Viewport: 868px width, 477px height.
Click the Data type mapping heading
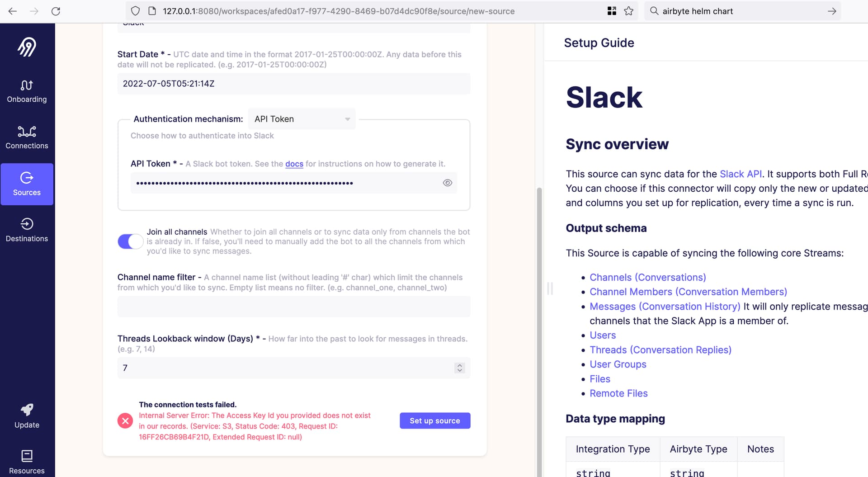[615, 419]
